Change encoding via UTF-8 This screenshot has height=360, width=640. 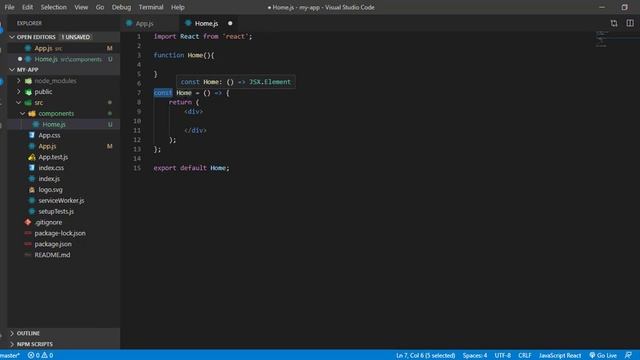[502, 356]
